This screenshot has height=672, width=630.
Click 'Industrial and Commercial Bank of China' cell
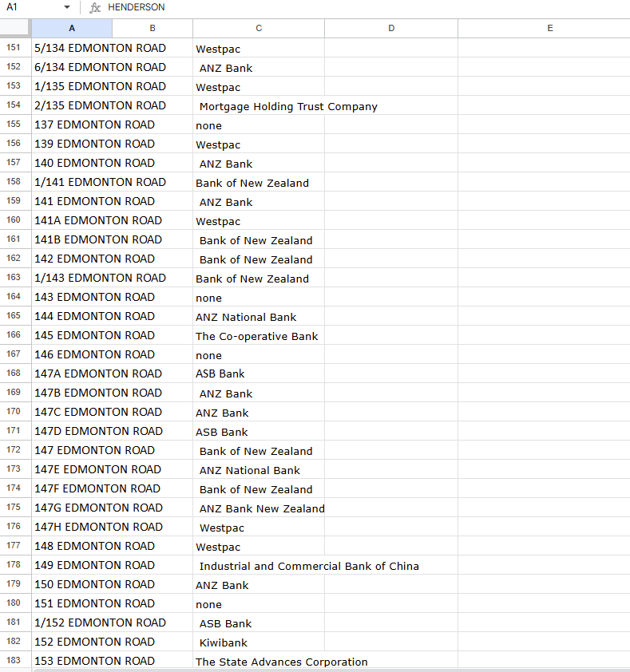coord(309,566)
